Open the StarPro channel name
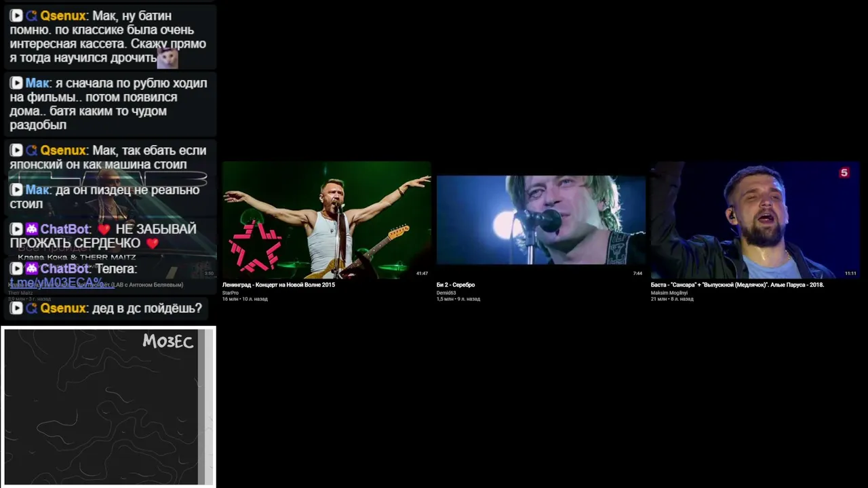Viewport: 868px width, 488px height. (231, 293)
